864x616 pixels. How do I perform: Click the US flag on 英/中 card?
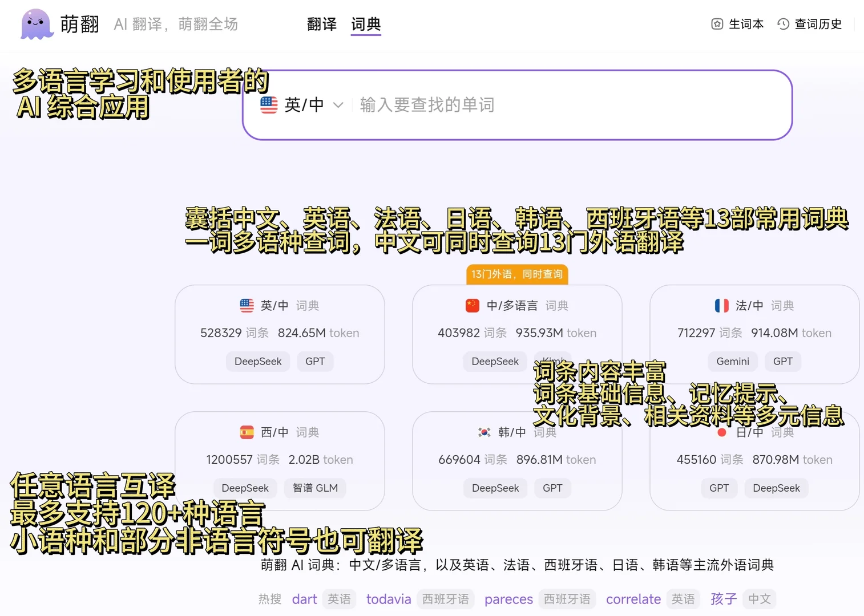(x=247, y=305)
